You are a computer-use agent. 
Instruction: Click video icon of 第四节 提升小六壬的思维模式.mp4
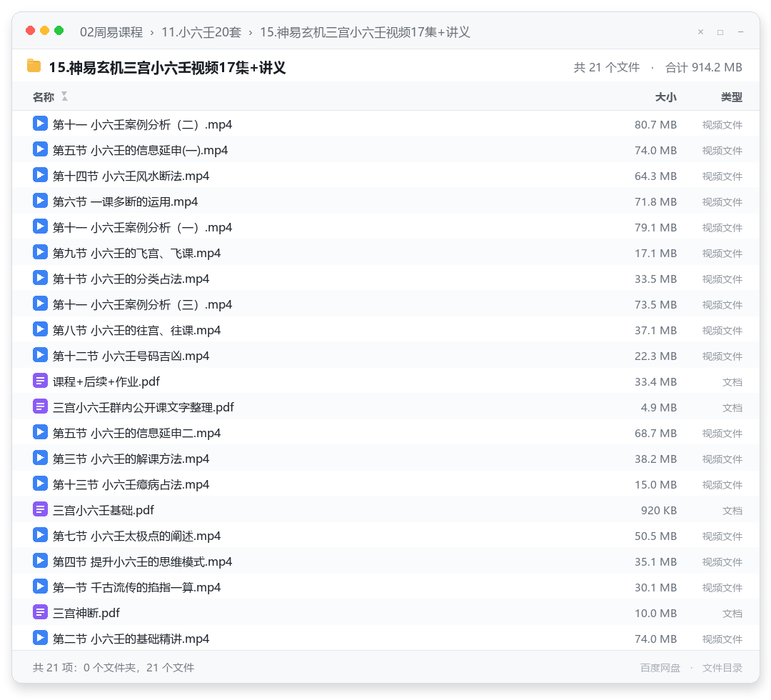pyautogui.click(x=40, y=560)
